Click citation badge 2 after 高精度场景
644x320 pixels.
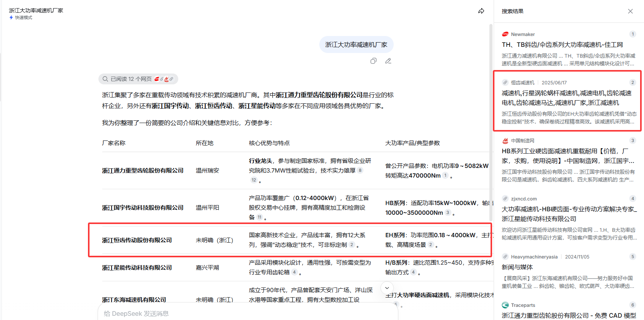(430, 245)
